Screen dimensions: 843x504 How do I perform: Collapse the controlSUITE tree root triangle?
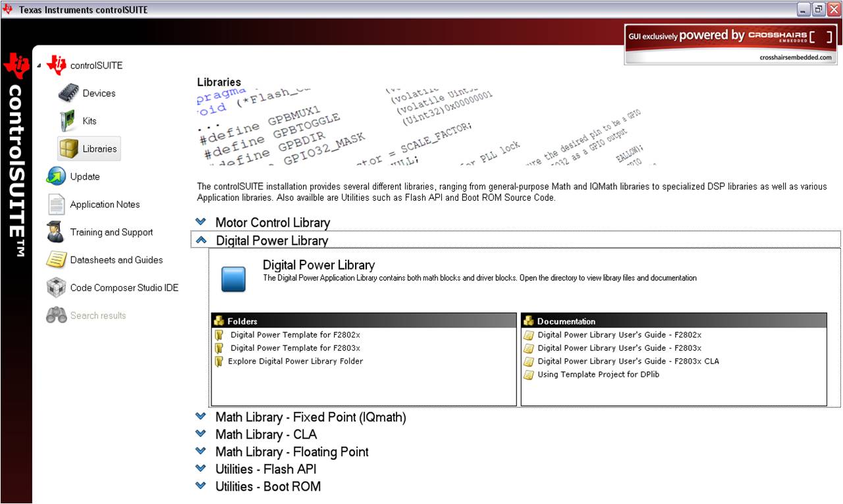click(x=39, y=66)
